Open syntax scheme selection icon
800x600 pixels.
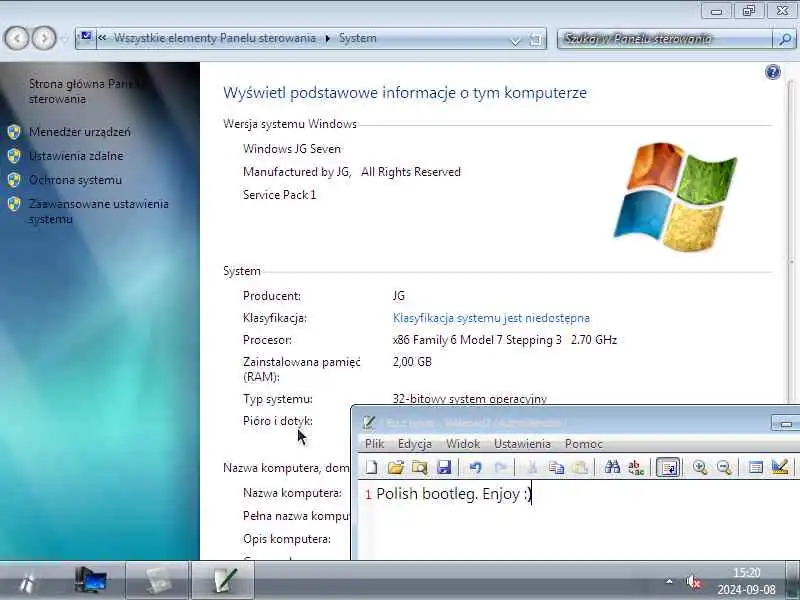click(x=756, y=467)
